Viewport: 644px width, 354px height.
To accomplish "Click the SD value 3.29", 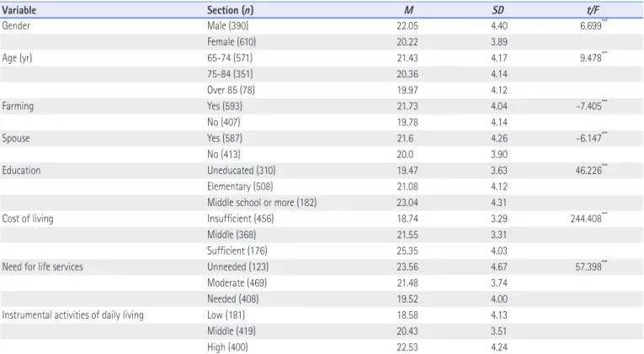I will pos(499,219).
